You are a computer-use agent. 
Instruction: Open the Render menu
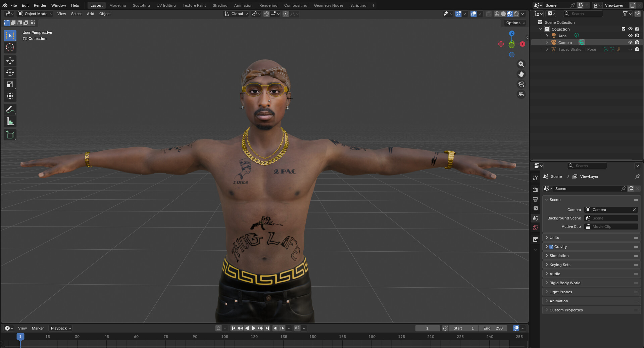tap(40, 5)
